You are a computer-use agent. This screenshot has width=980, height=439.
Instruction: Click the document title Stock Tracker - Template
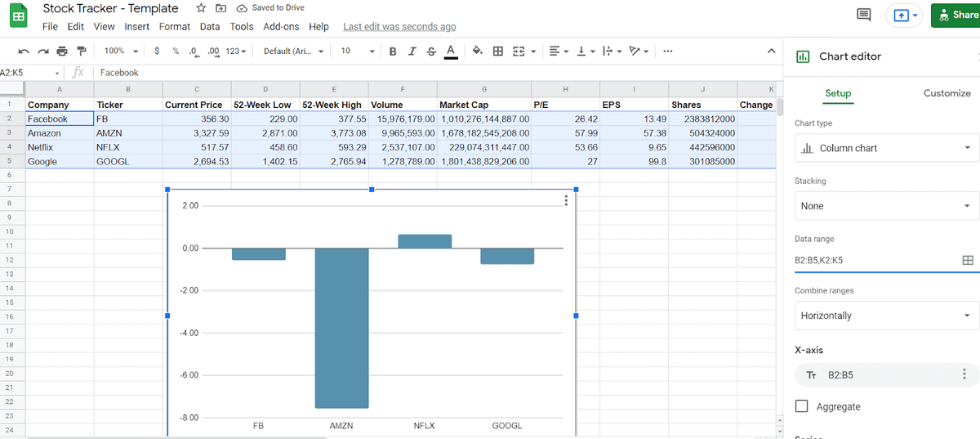[110, 8]
